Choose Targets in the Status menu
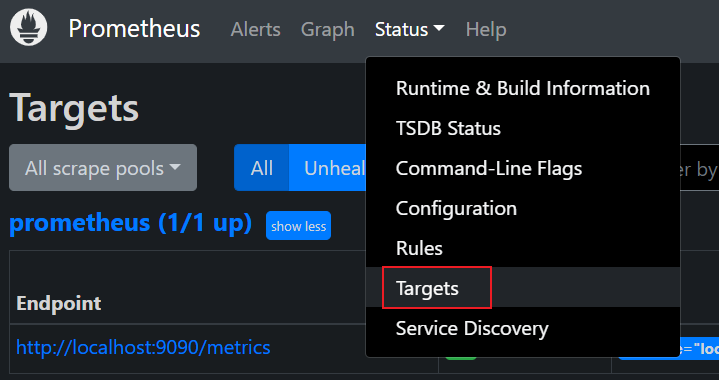The image size is (719, 380). pos(523,288)
